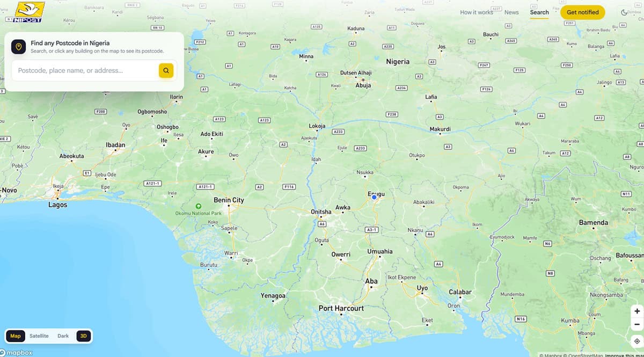Viewport: 644px width, 357px height.
Task: Click the Abakaliki town label
Action: tap(423, 202)
